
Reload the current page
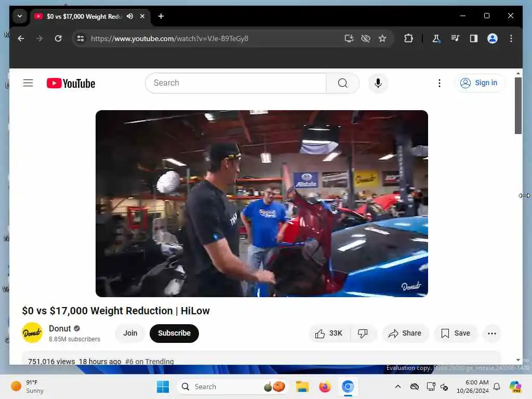(58, 38)
